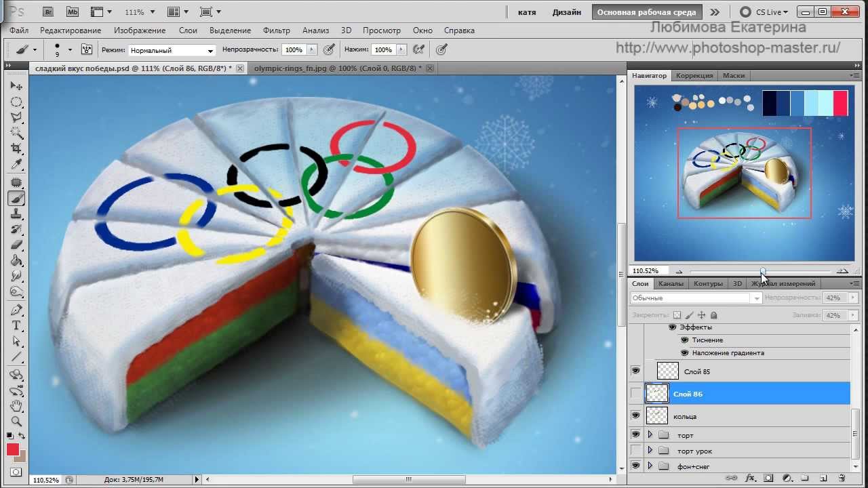The image size is (868, 488).
Task: Select the Horizontal Type tool
Action: pyautogui.click(x=16, y=326)
